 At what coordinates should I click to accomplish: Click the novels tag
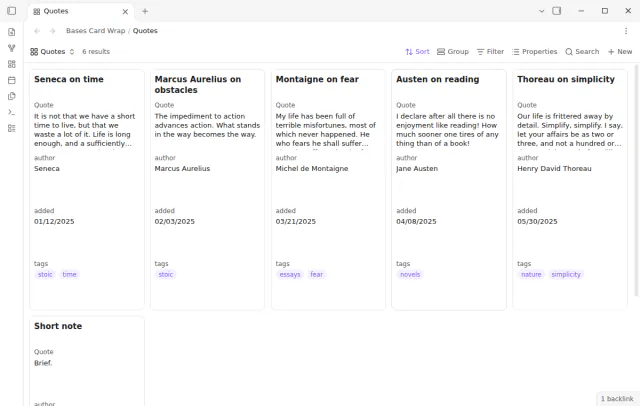410,274
